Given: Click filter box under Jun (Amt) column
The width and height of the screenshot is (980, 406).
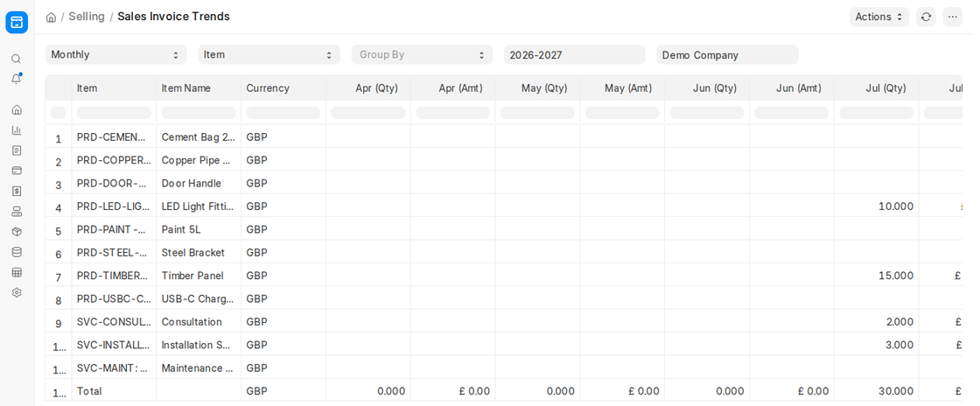Looking at the screenshot, I should 792,112.
